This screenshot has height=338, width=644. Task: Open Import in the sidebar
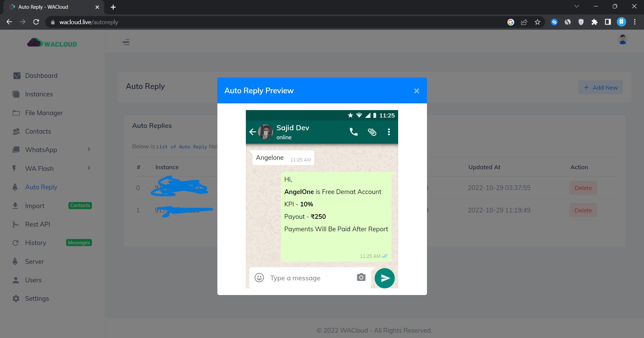pyautogui.click(x=35, y=206)
